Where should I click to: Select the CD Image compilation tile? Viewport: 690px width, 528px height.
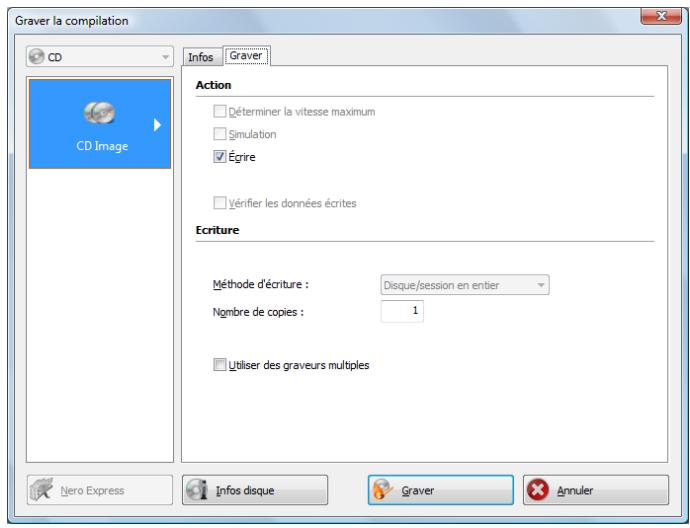click(100, 124)
